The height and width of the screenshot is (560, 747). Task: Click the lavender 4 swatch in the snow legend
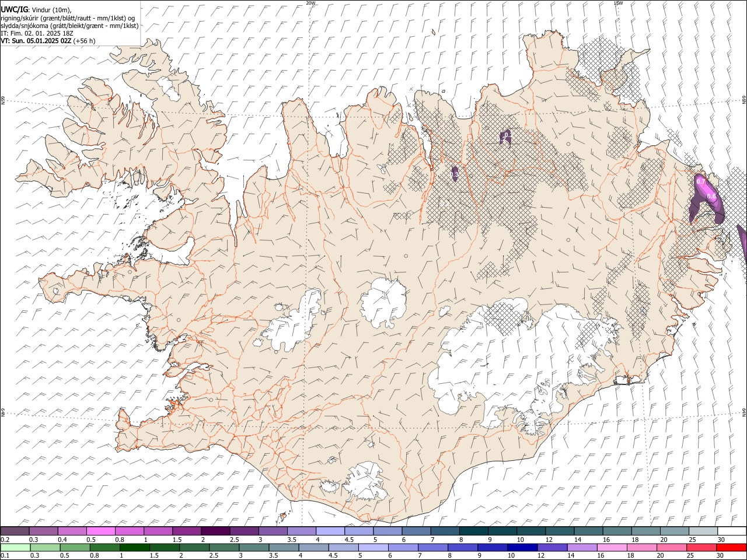tap(330, 531)
